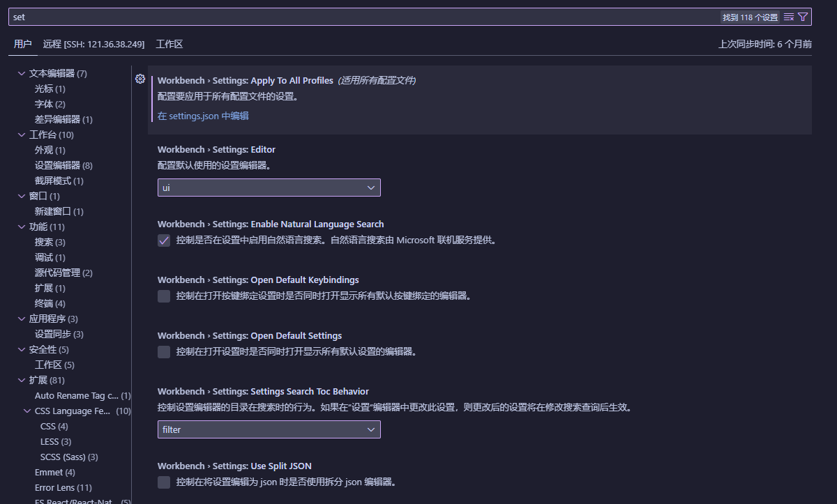Collapse the 扩展 (81) tree section
This screenshot has width=837, height=504.
coord(22,380)
